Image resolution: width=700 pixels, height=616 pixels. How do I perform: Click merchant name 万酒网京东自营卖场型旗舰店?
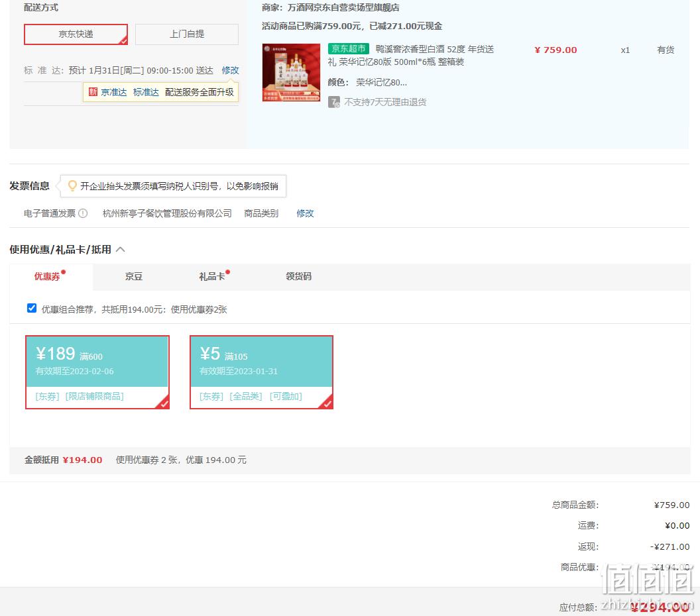(x=344, y=7)
